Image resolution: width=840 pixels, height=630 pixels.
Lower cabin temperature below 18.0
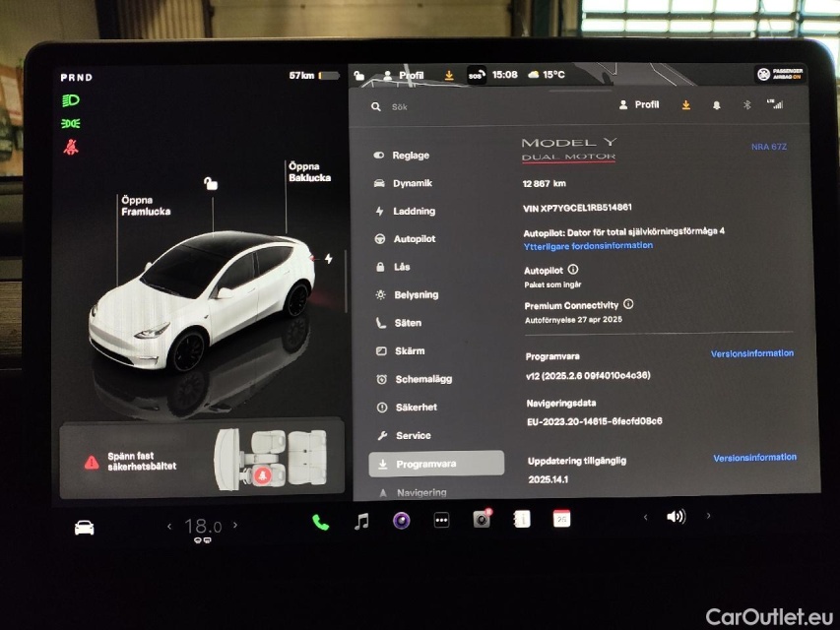[169, 526]
